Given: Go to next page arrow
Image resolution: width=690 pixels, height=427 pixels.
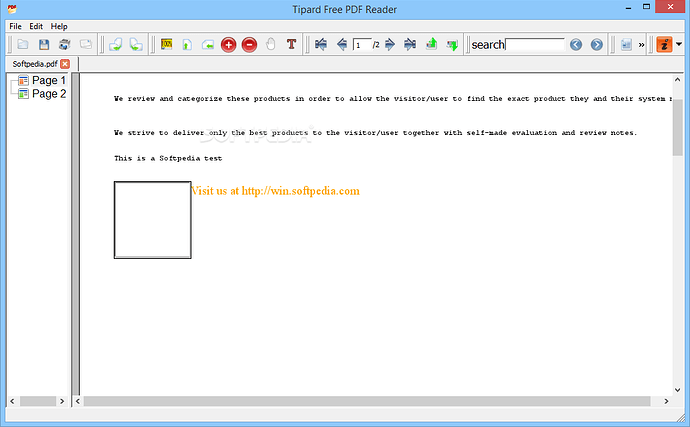Looking at the screenshot, I should click(389, 44).
